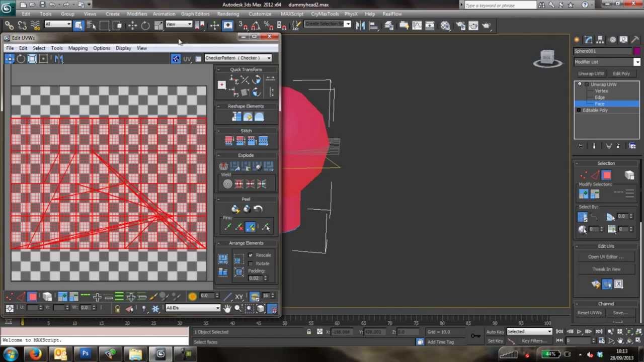This screenshot has width=644, height=362.
Task: Toggle Soft Selection orange circle icon
Action: (192, 297)
